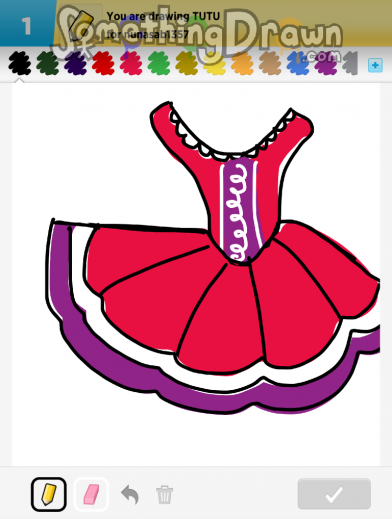This screenshot has width=392, height=519.
Task: Pick the tan brown color swatch
Action: pyautogui.click(x=270, y=63)
